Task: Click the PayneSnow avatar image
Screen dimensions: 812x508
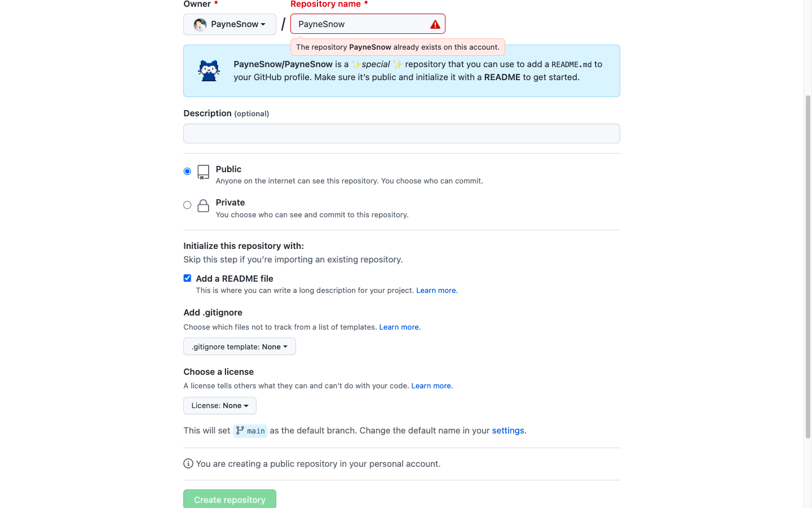Action: click(199, 24)
